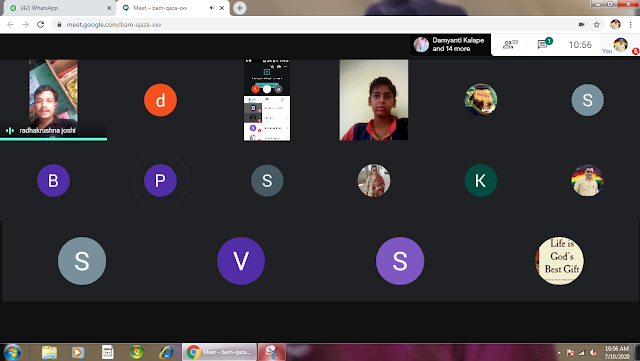
Task: Select the 'Life is God's Best Gift' avatar
Action: (560, 261)
